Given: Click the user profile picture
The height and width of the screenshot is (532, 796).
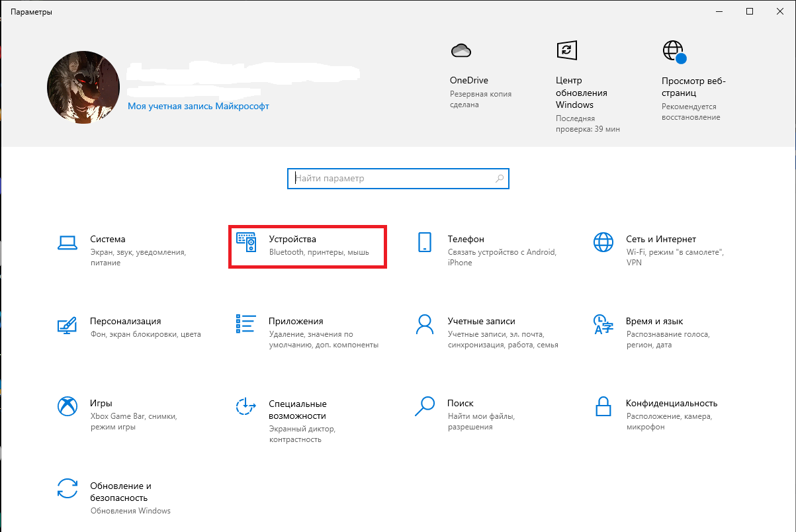Looking at the screenshot, I should click(x=83, y=89).
